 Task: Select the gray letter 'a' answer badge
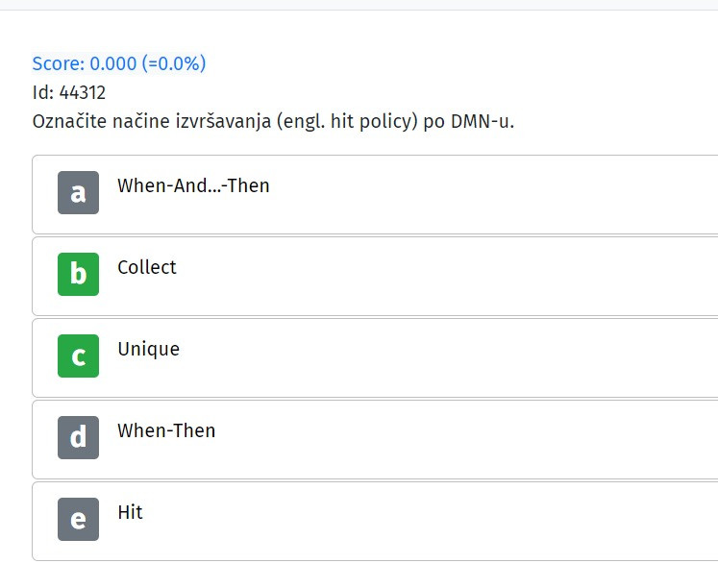pos(78,193)
